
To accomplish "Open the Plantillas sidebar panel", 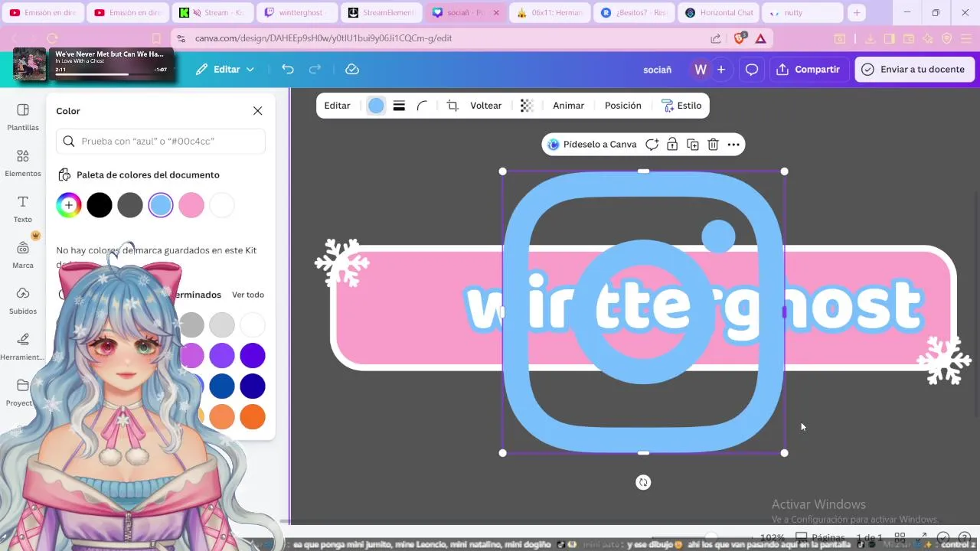I will pyautogui.click(x=23, y=117).
